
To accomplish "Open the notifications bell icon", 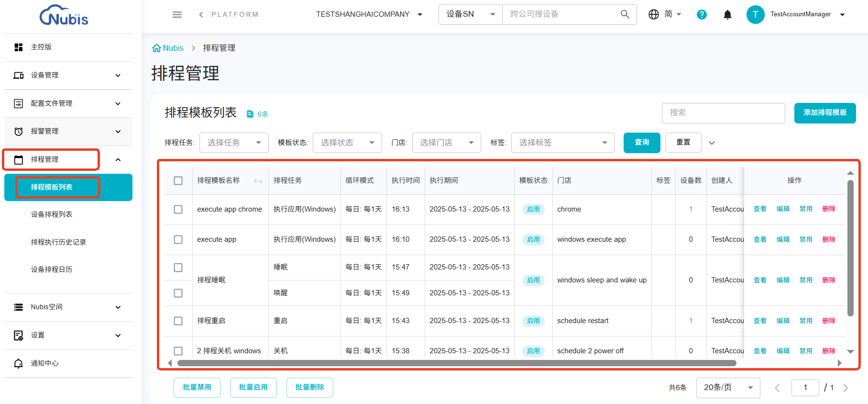I will coord(727,14).
